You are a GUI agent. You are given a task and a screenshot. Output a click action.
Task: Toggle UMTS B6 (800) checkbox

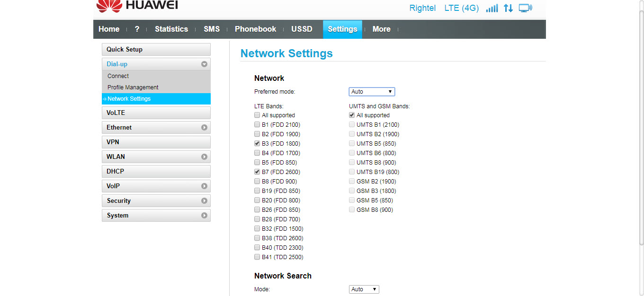tap(352, 153)
